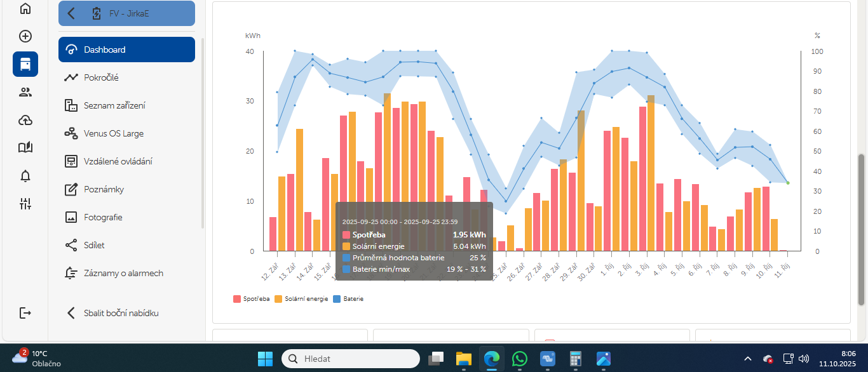Go back using the FV - JirkaE chevron
The width and height of the screenshot is (868, 372).
coord(71,13)
